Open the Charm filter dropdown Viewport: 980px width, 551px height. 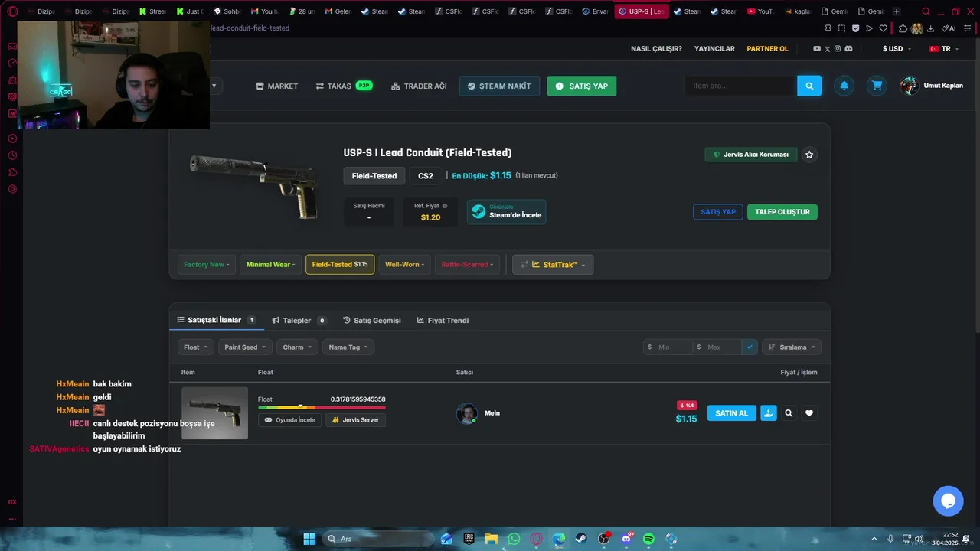coord(297,347)
